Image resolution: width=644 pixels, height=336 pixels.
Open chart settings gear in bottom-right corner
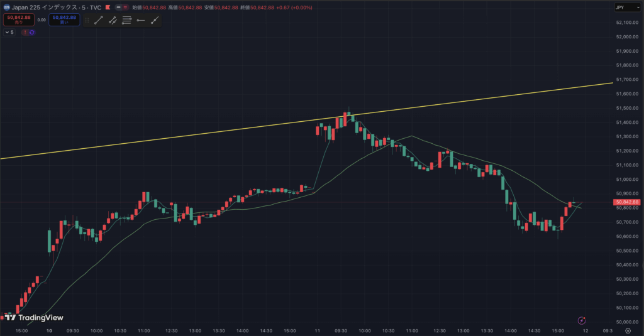click(x=628, y=330)
